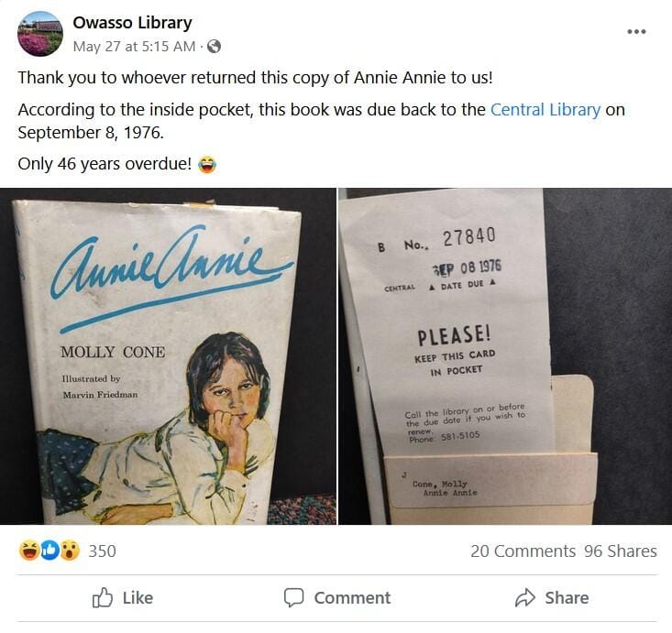Click the blue thumbs-up reaction icon
Image resolution: width=672 pixels, height=633 pixels.
click(x=50, y=551)
